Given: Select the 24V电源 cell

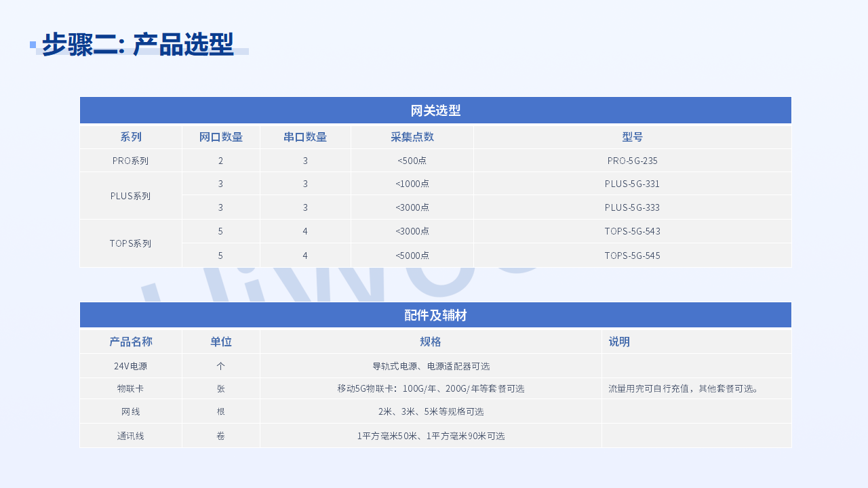Looking at the screenshot, I should tap(131, 366).
